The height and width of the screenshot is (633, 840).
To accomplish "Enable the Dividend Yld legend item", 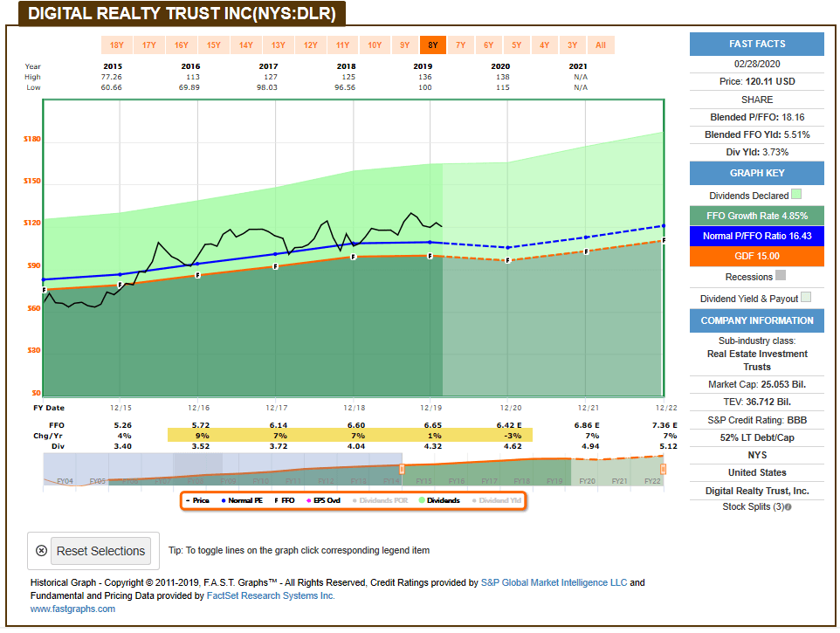I will tap(497, 500).
